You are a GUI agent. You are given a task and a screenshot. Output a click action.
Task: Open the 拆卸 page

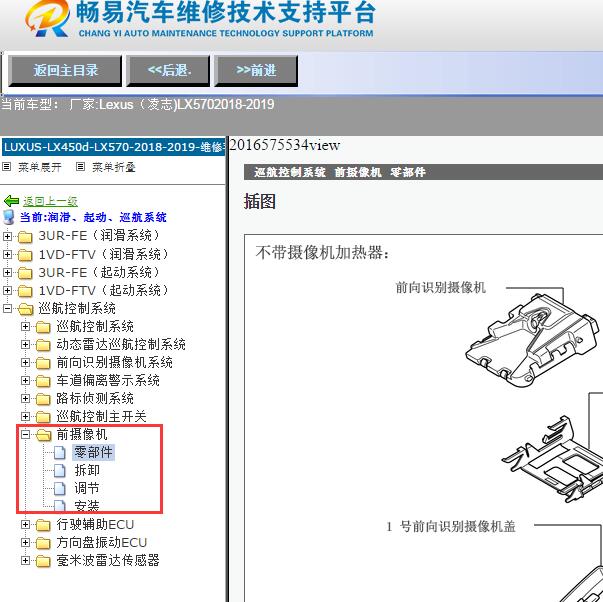pyautogui.click(x=87, y=470)
